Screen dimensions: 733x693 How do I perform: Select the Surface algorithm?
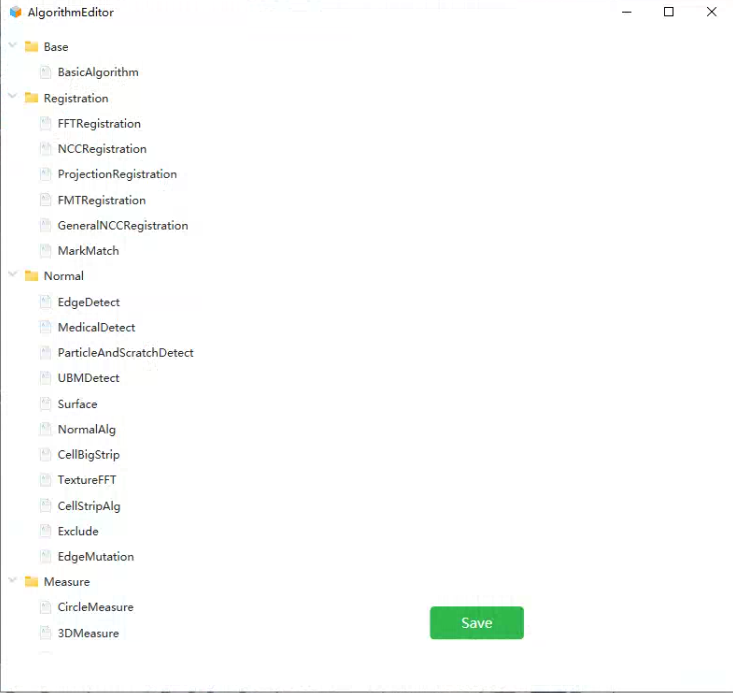coord(77,404)
